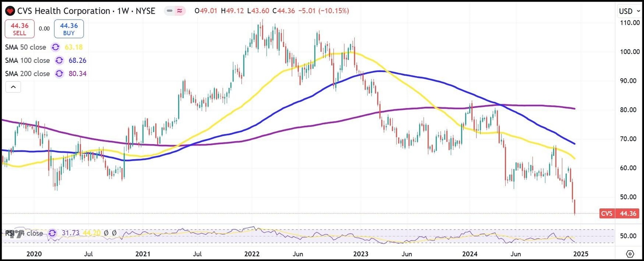Click the CVS heart logo icon
The width and height of the screenshot is (644, 261).
tap(9, 10)
